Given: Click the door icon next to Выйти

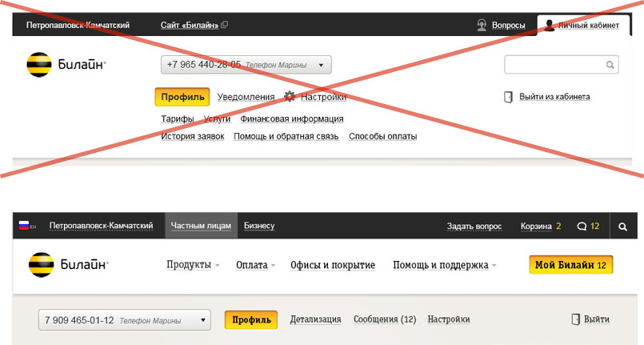Looking at the screenshot, I should click(575, 319).
